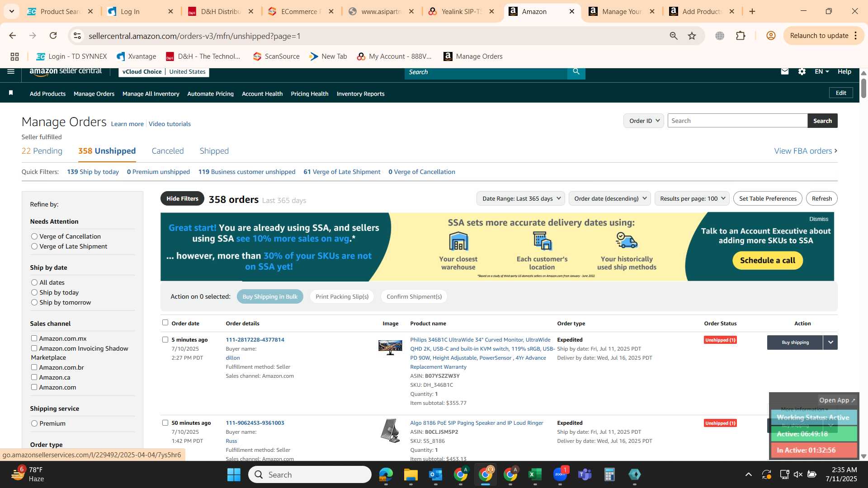
Task: Open a new browser tab with plus icon
Action: coord(752,11)
